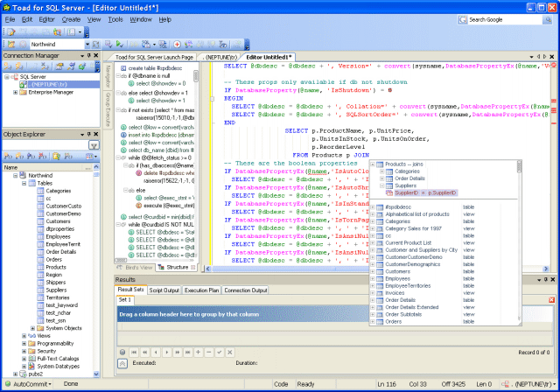Image resolution: width=560 pixels, height=392 pixels.
Task: Click the SQL script icon with dropdown in editor toolbar
Action: click(148, 45)
